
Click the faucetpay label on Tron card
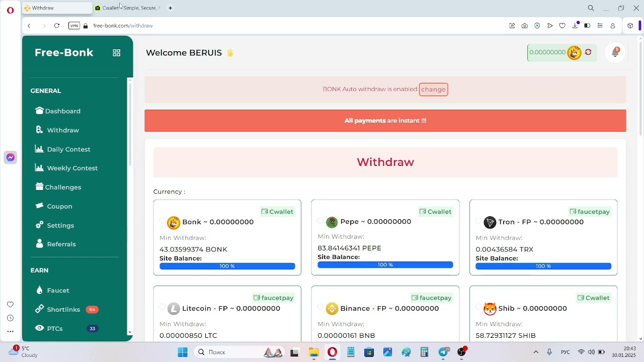589,212
